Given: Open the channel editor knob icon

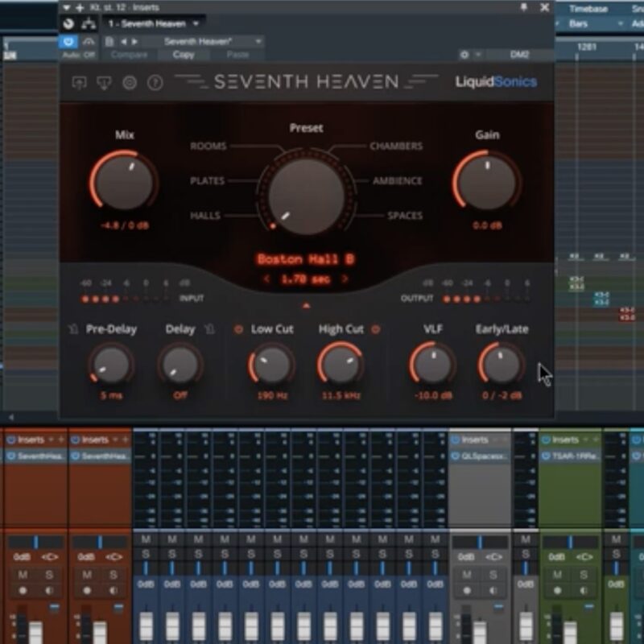Looking at the screenshot, I should tap(68, 24).
